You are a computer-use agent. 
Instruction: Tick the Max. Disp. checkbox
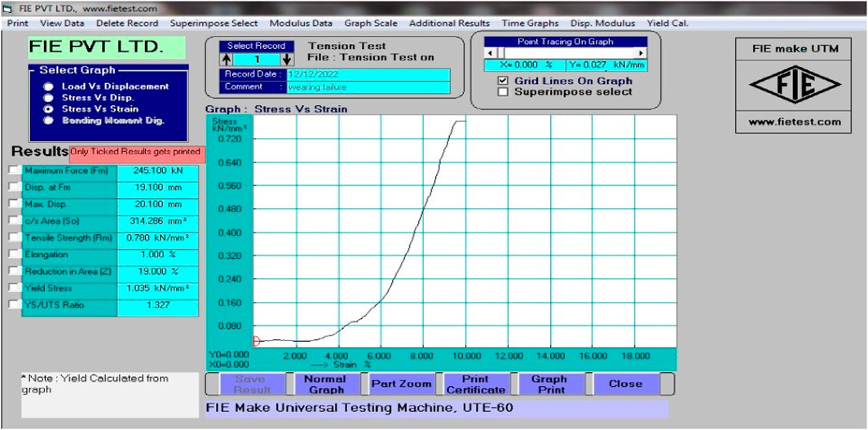coord(14,204)
